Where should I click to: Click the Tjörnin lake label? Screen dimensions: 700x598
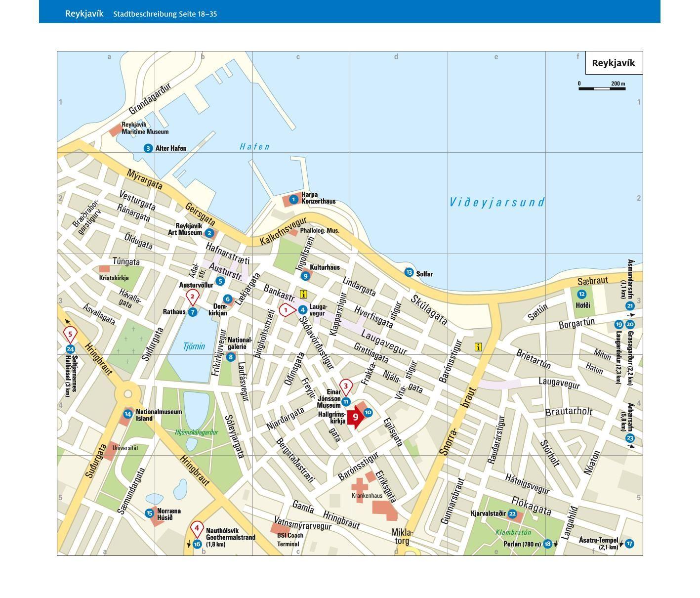click(x=195, y=346)
